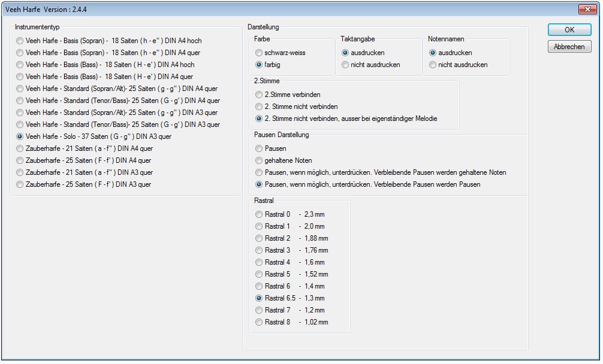Choose Rastral 3 - 1,76 mm size
This screenshot has width=603, height=364.
point(259,250)
